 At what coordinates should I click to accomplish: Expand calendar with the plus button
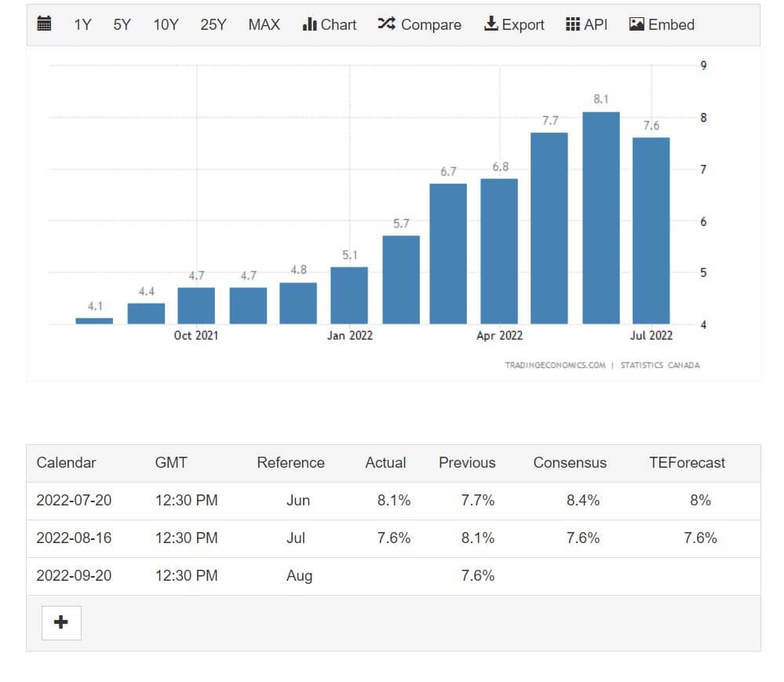[61, 622]
